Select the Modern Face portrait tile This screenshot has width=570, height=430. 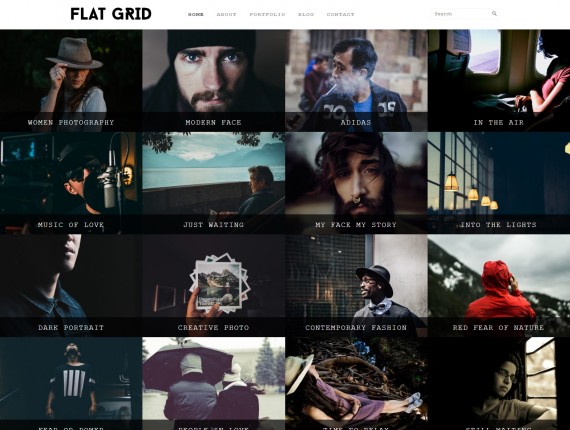pyautogui.click(x=213, y=81)
